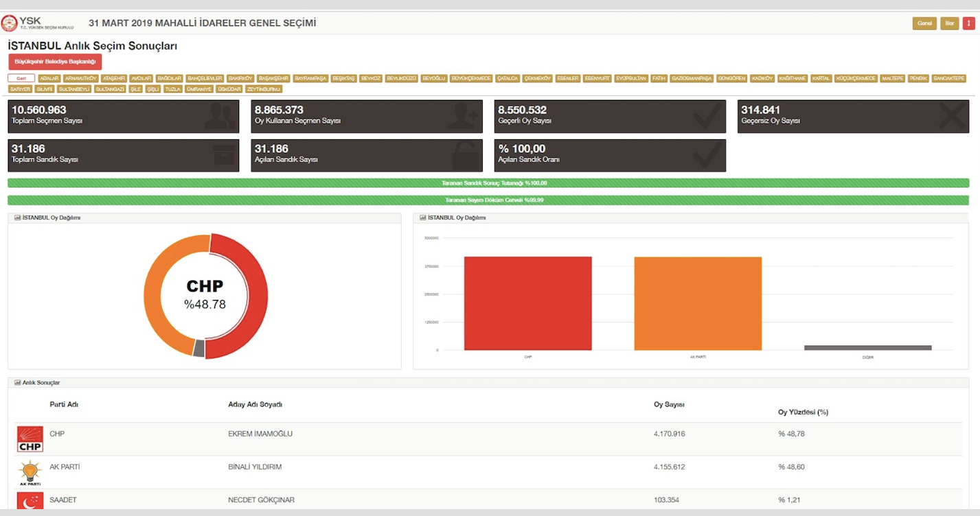
Task: Click the chart icon beside the donut panel title
Action: tap(17, 218)
